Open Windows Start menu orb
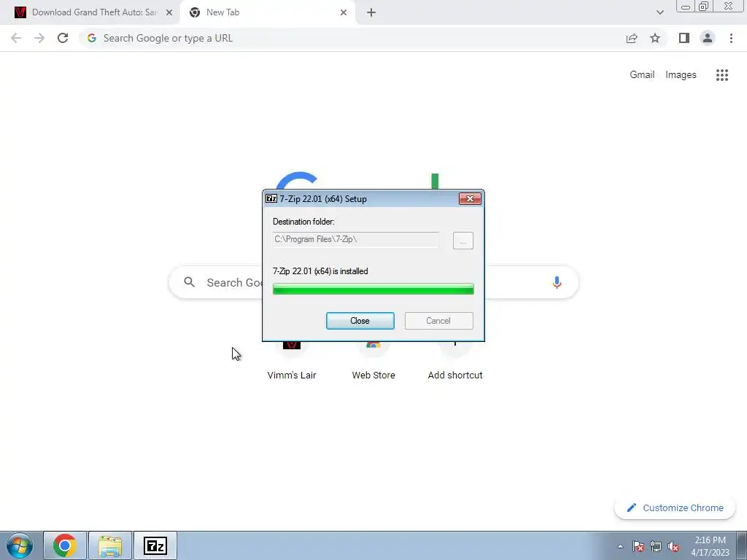This screenshot has height=560, width=747. (x=20, y=545)
